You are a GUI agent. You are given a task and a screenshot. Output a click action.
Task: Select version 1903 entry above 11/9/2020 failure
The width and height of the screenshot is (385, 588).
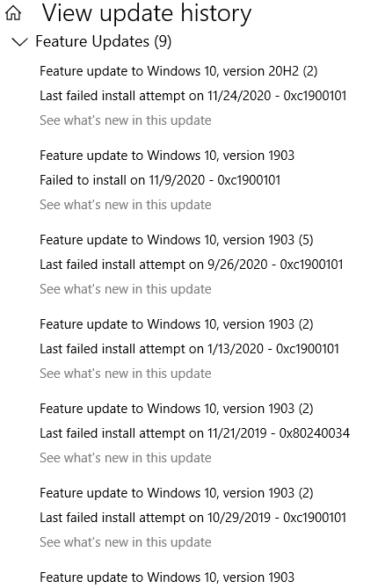point(167,156)
